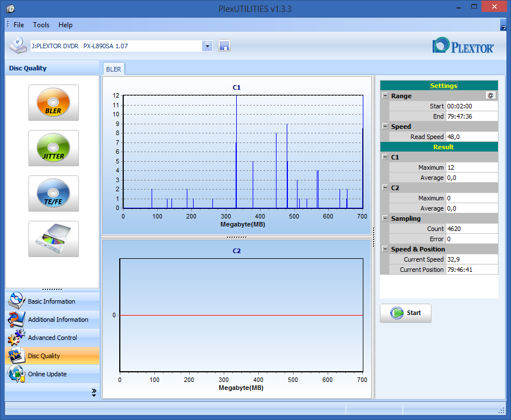Collapse the C1 result section
The width and height of the screenshot is (511, 420).
pos(385,157)
